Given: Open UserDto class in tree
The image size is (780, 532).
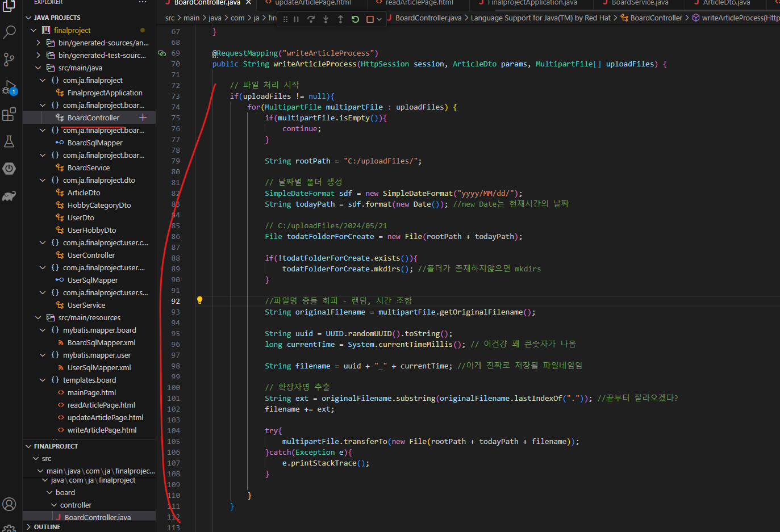Looking at the screenshot, I should point(81,217).
